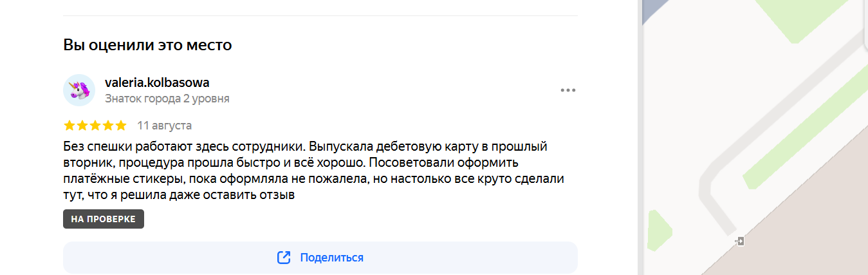
Task: Click the 11 августа review date
Action: 165,125
